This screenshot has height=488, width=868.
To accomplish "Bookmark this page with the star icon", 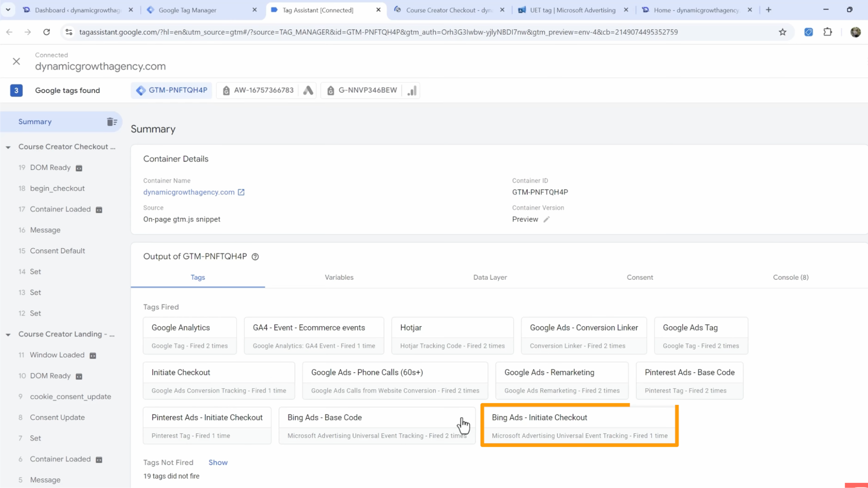I will [782, 32].
